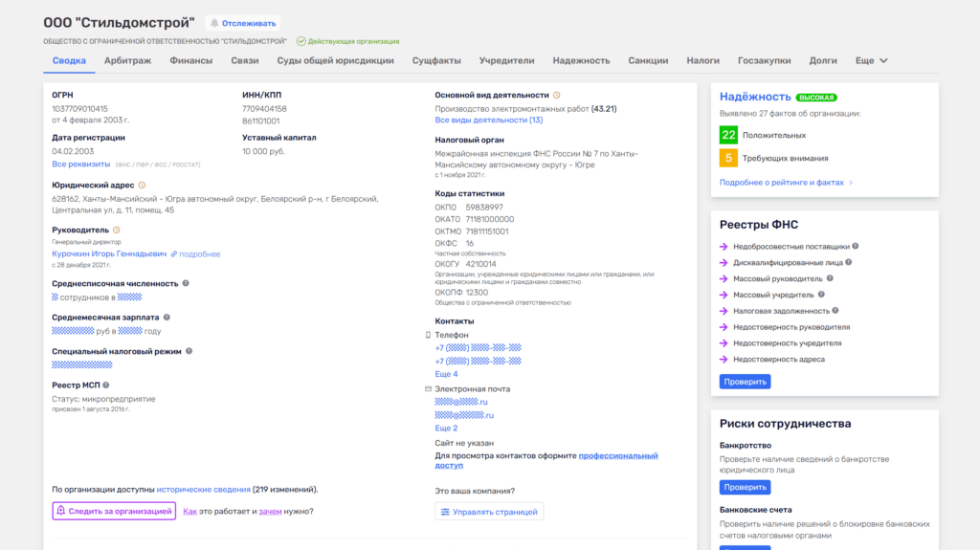Click the link icon before подробнее
The height and width of the screenshot is (550, 980).
coord(174,254)
